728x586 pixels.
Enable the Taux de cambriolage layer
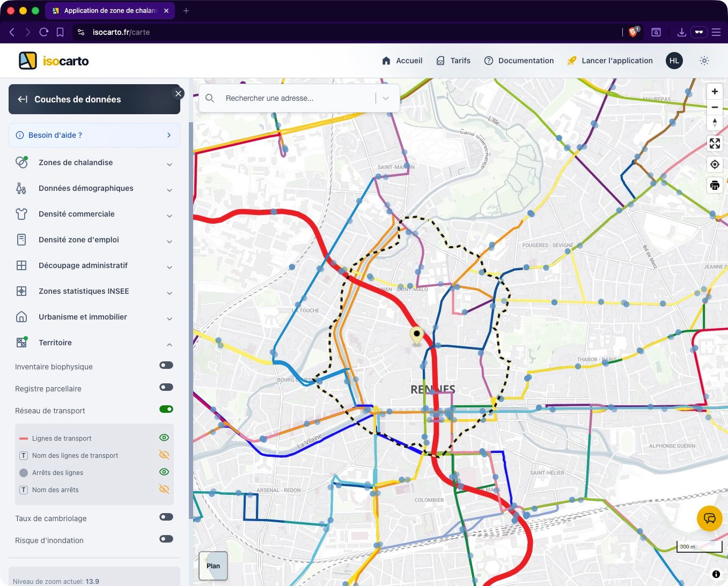[x=166, y=517]
